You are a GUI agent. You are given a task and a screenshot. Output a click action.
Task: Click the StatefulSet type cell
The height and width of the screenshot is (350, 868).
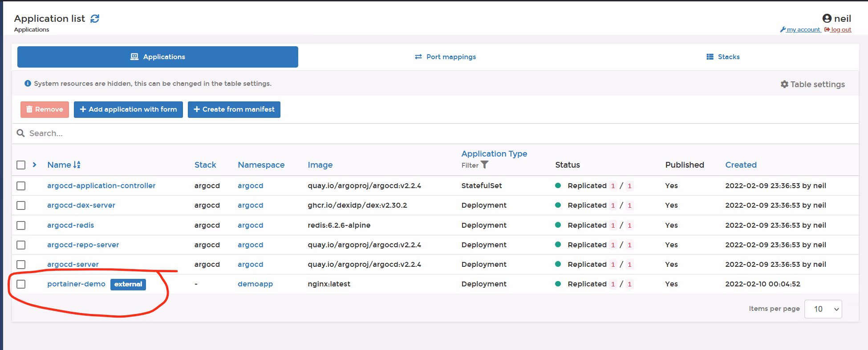click(482, 185)
